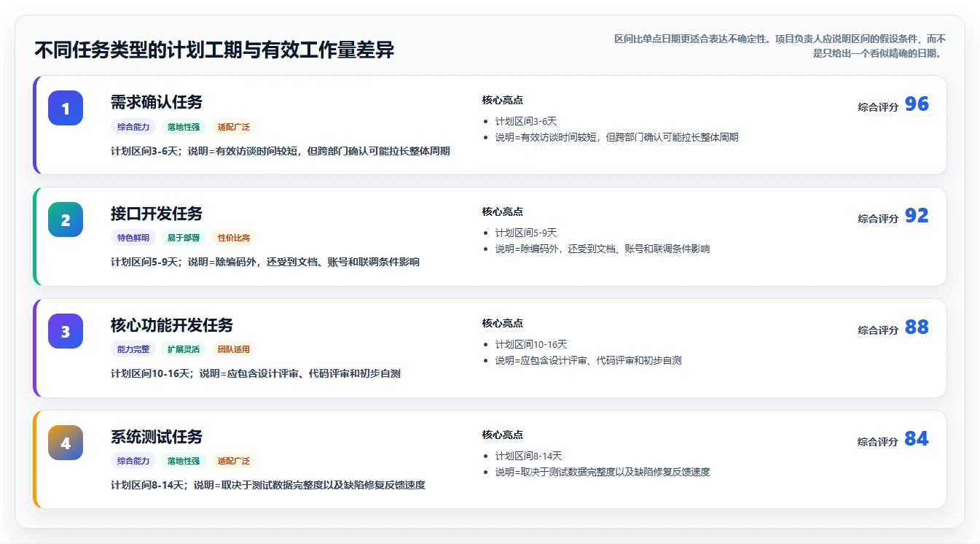Click the number 4 badge of 系统测试任务
980x544 pixels.
click(x=66, y=443)
